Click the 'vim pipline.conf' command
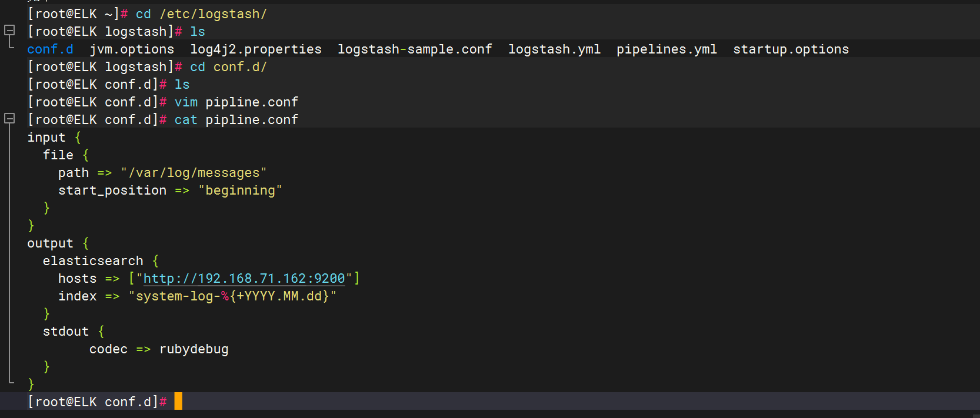The image size is (980, 418). tap(236, 102)
